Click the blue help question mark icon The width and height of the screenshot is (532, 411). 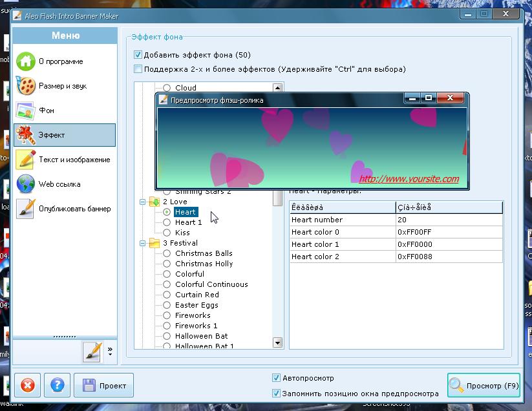tap(56, 386)
